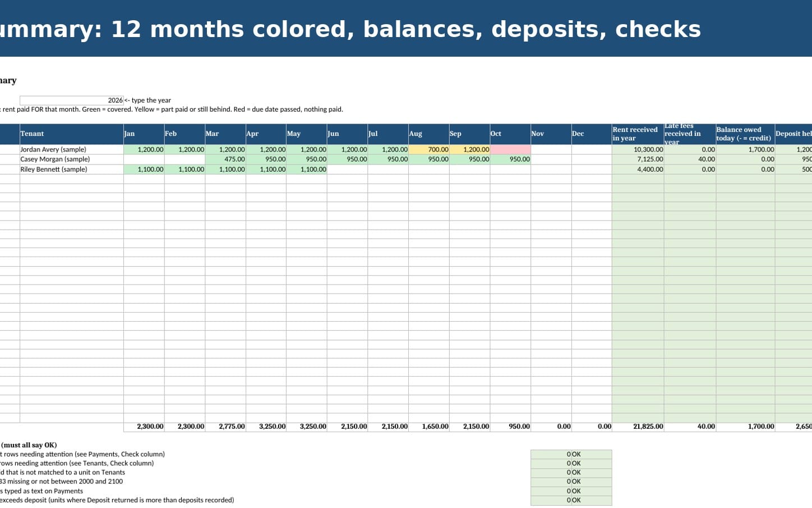
Task: Select the Aug total 1,650.00
Action: click(429, 427)
